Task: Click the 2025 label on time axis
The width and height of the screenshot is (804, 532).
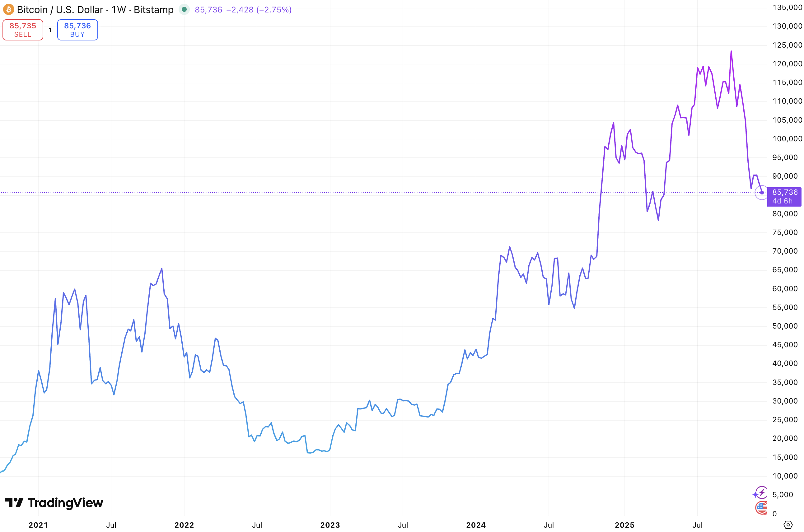Action: 624,525
